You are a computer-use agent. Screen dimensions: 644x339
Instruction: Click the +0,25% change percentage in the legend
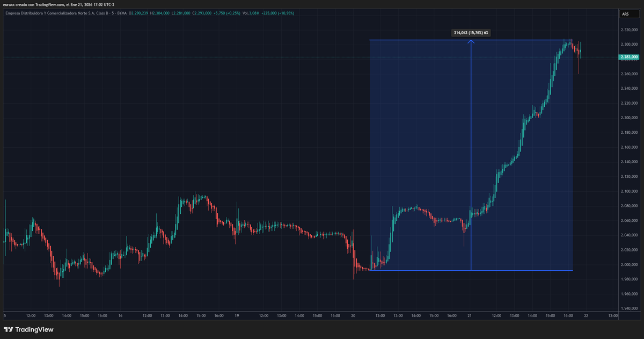(x=233, y=12)
